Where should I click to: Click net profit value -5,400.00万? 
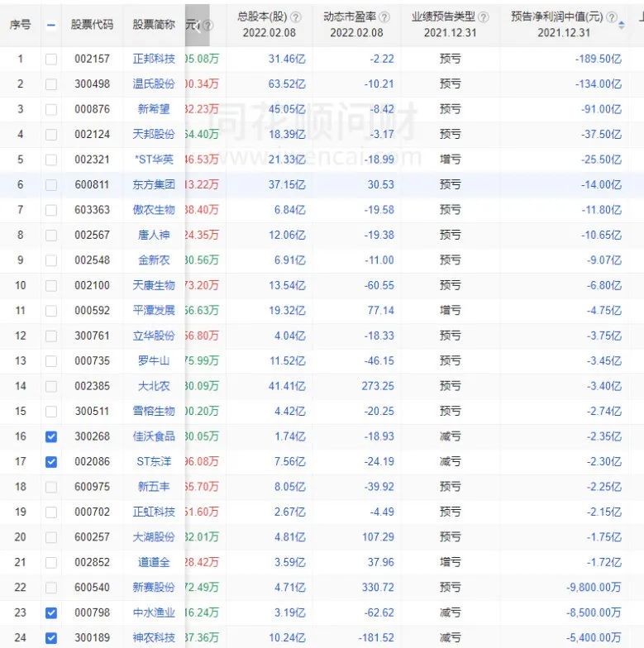(x=594, y=638)
